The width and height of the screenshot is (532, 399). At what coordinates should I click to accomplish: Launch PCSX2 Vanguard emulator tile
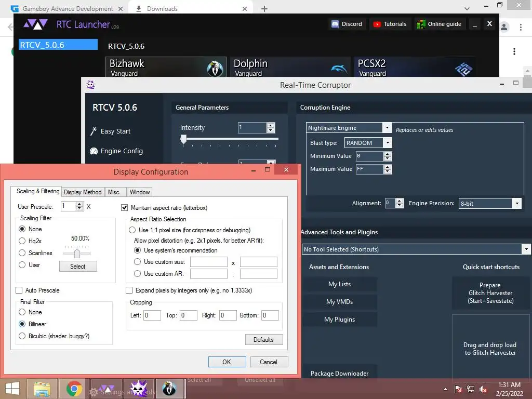tap(414, 67)
